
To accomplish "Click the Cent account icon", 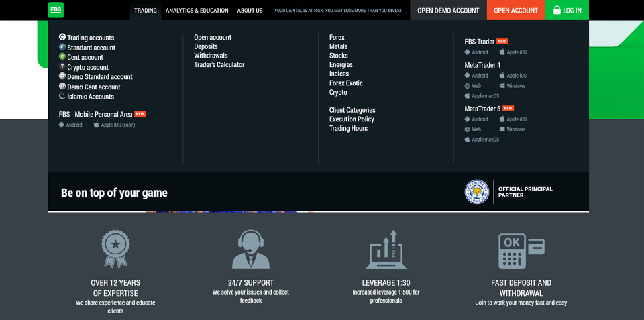I will (x=62, y=57).
